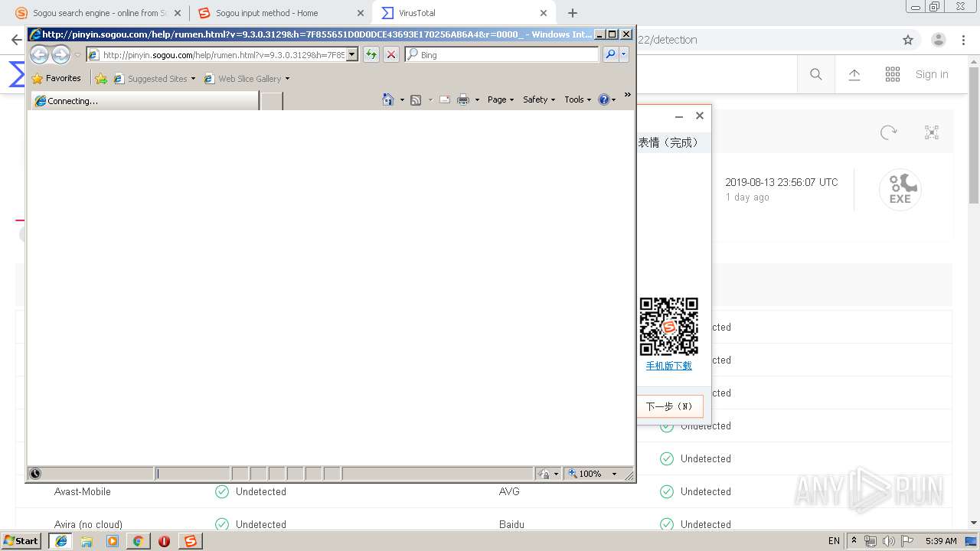
Task: Click the 手机版下载 link
Action: point(668,366)
